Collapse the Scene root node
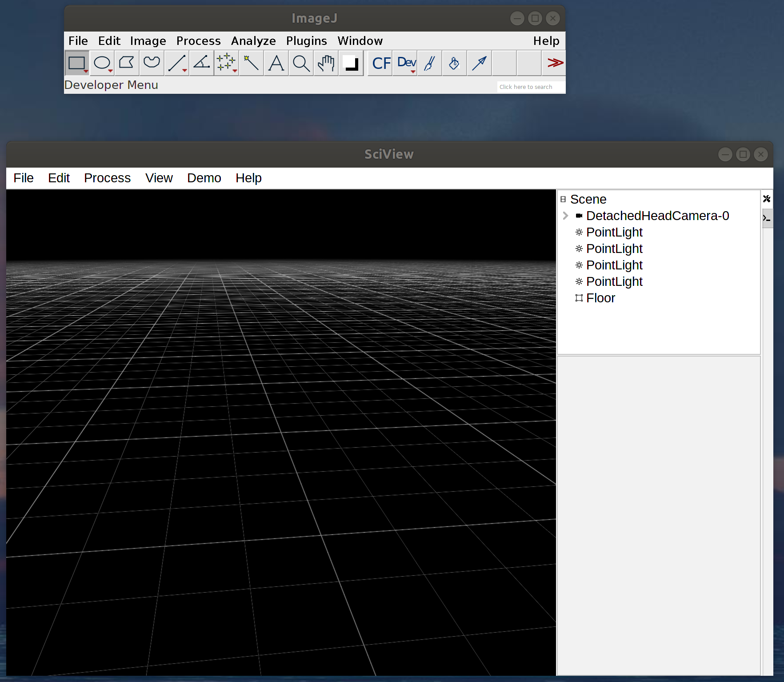784x682 pixels. pyautogui.click(x=563, y=199)
